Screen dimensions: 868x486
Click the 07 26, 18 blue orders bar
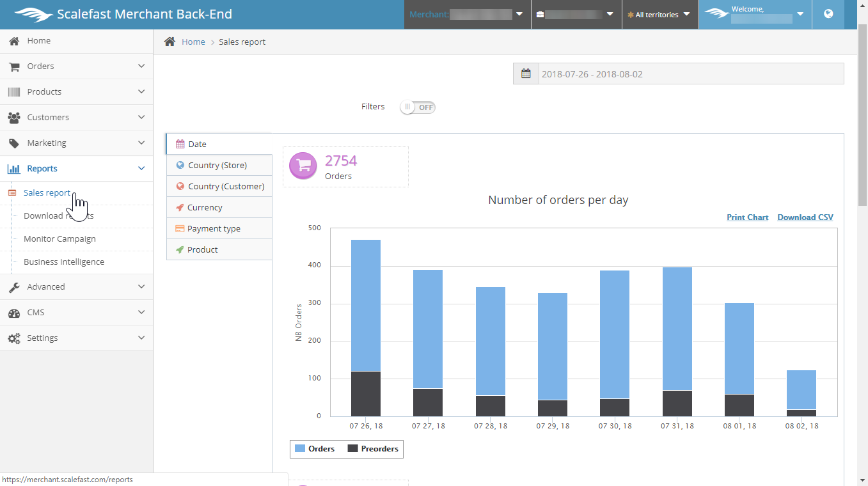click(x=366, y=305)
